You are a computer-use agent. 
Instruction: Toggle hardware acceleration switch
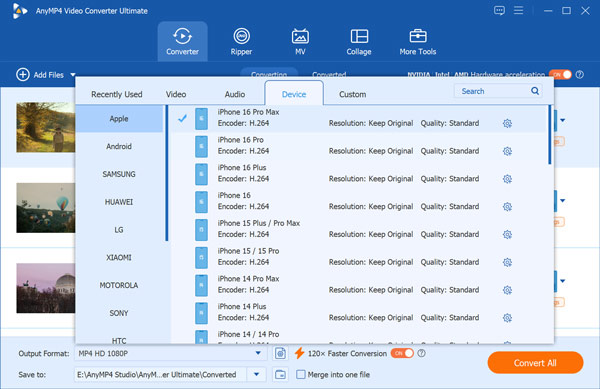click(x=560, y=75)
